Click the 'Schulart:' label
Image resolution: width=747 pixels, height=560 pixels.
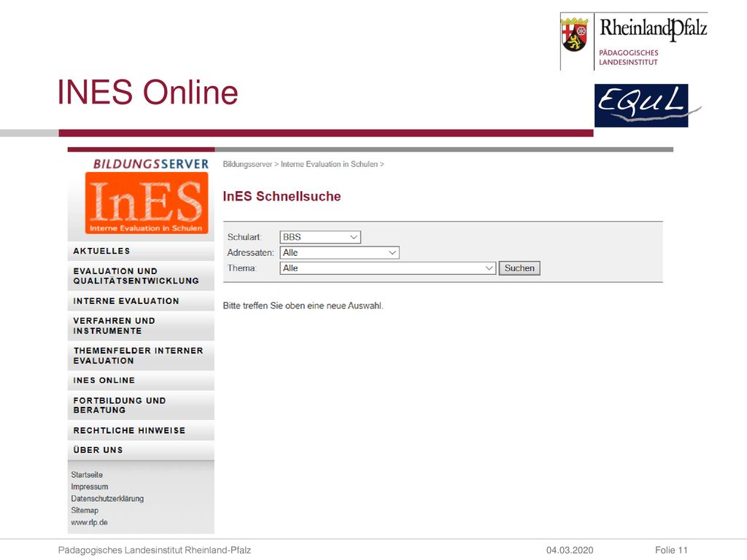tap(244, 237)
